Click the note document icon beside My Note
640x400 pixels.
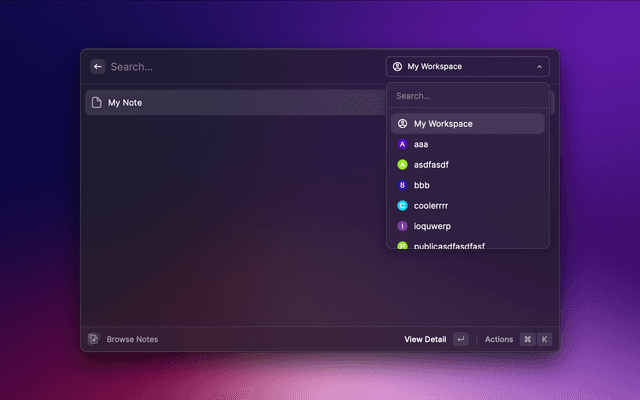[x=96, y=103]
